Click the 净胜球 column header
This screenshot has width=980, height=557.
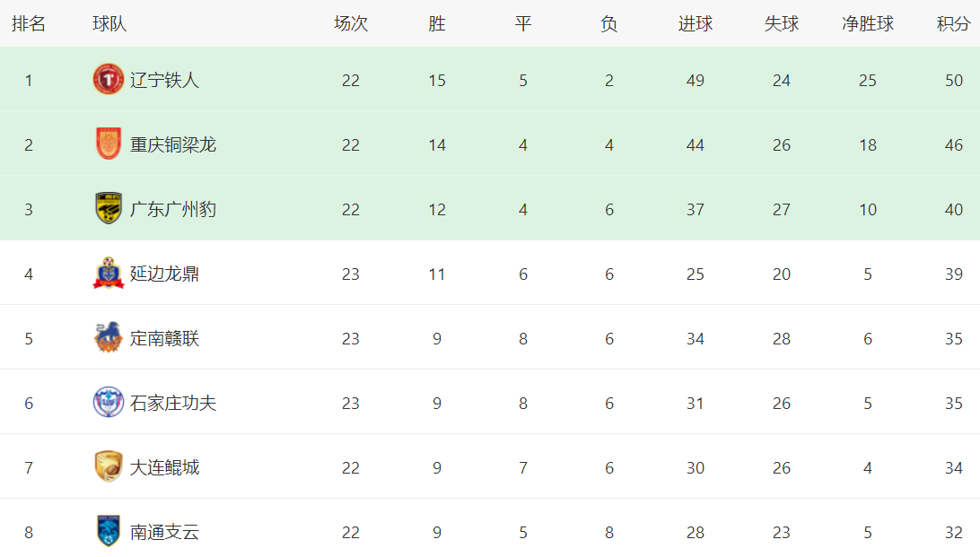coord(868,23)
